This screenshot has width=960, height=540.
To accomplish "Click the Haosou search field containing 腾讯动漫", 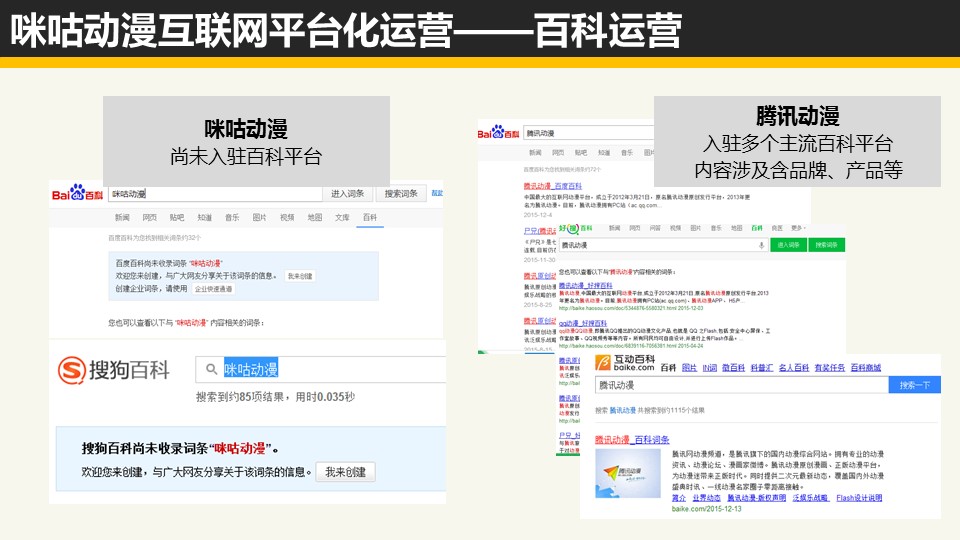I will point(663,245).
